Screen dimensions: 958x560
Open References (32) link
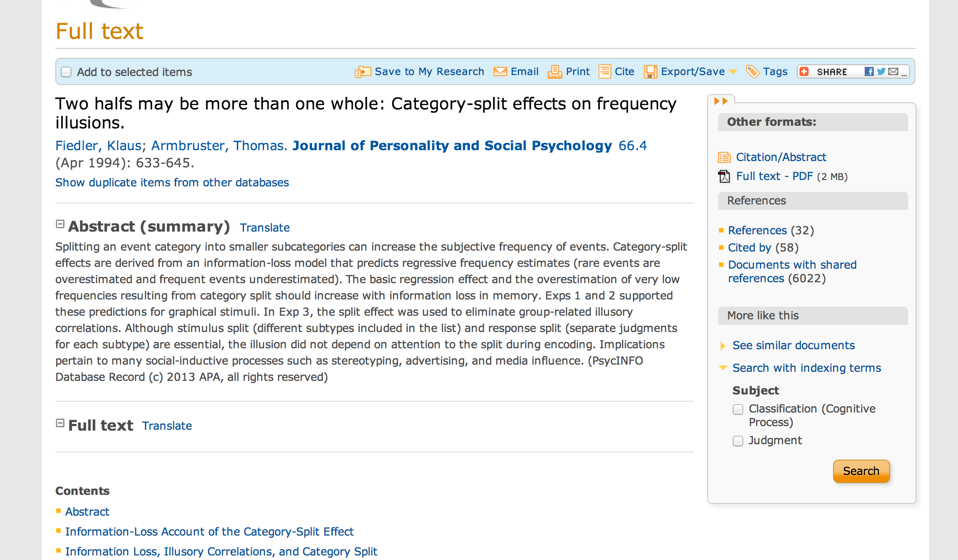tap(757, 230)
